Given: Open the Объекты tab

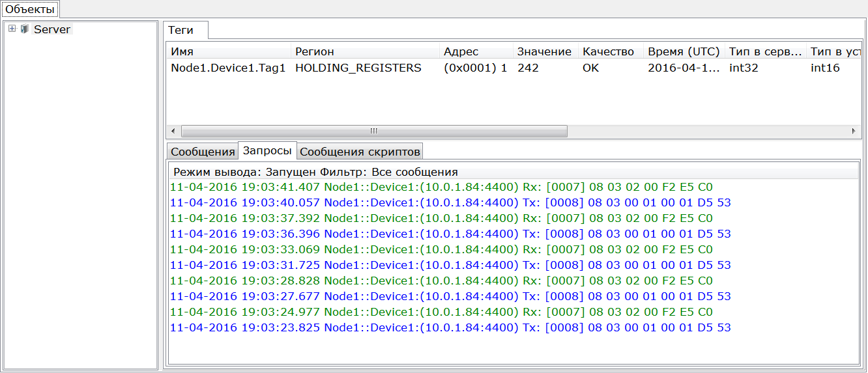Looking at the screenshot, I should point(30,9).
